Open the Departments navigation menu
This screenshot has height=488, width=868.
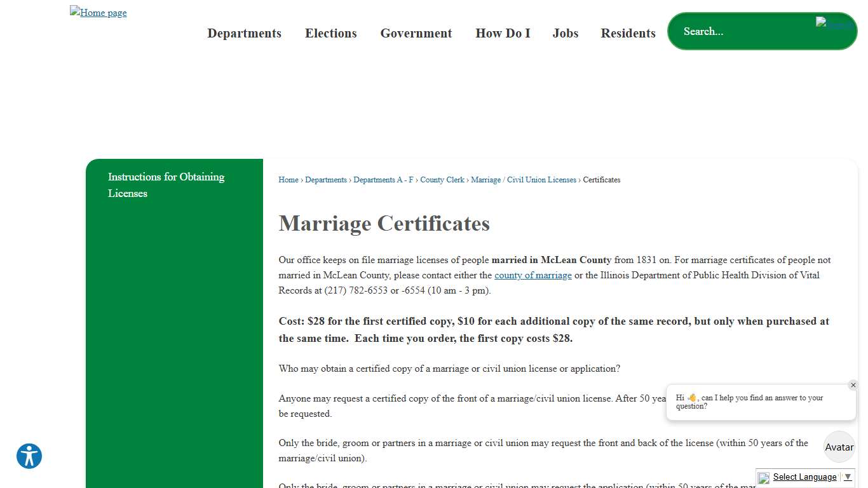(x=245, y=33)
